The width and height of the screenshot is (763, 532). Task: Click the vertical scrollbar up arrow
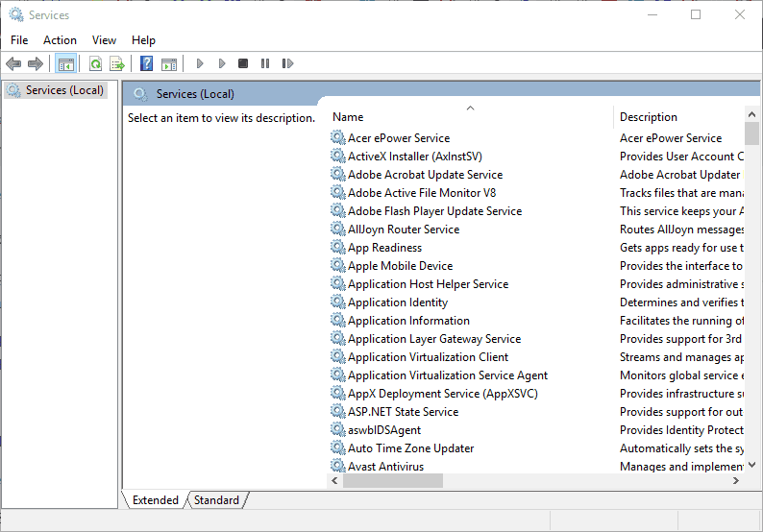coord(751,115)
